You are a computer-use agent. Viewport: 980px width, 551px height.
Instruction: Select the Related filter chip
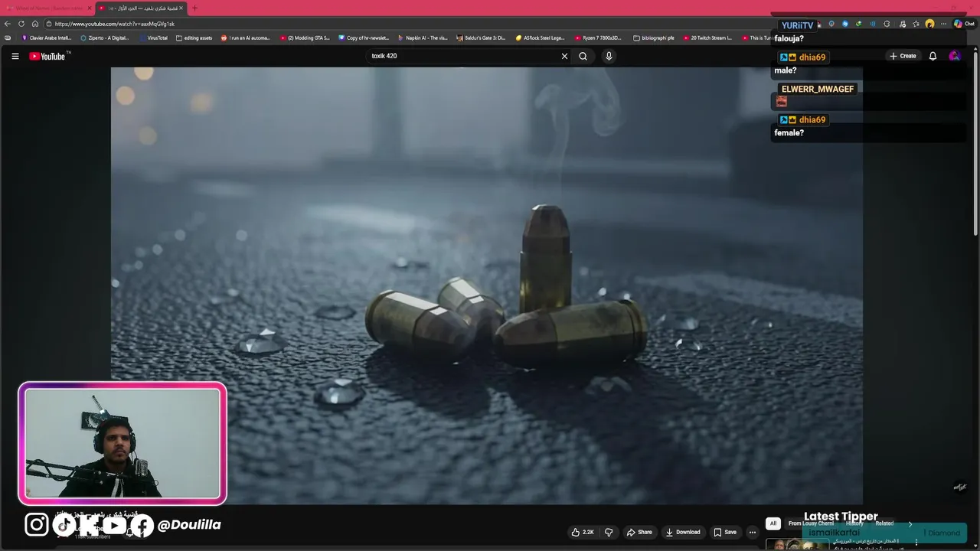point(884,523)
